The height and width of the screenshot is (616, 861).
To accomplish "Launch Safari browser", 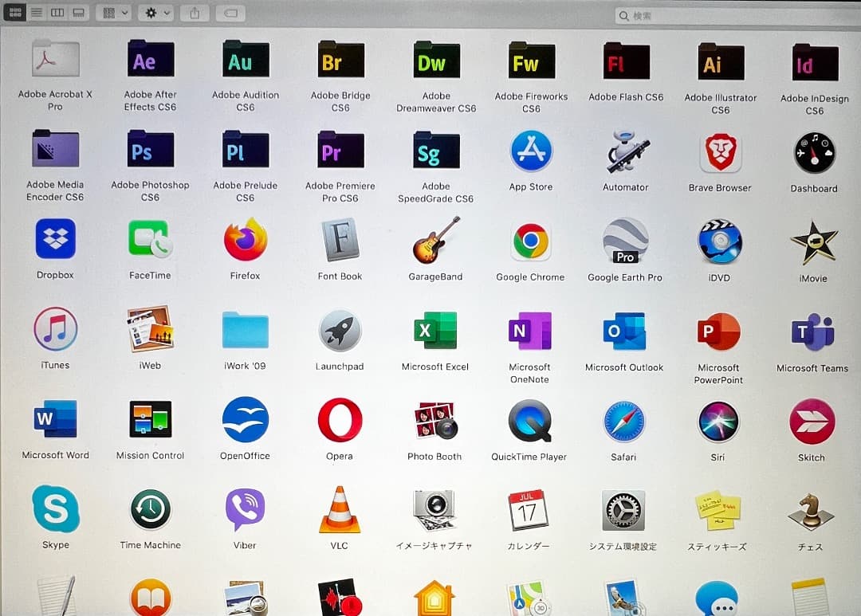I will click(624, 421).
